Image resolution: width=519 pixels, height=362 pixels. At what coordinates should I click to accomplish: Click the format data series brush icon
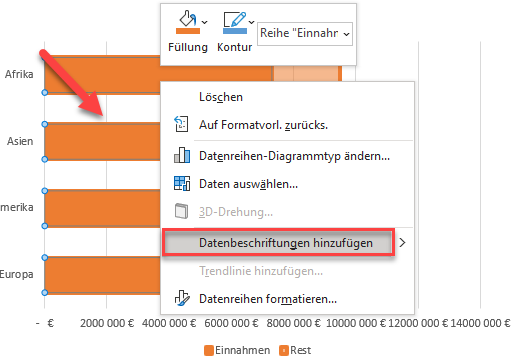(x=182, y=298)
